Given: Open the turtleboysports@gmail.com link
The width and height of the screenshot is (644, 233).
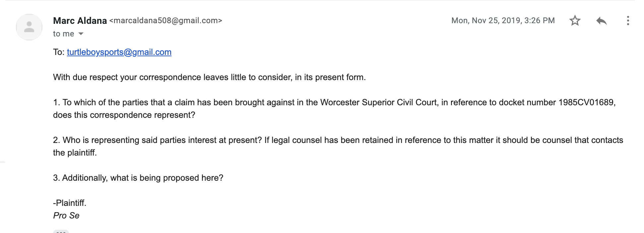Looking at the screenshot, I should click(x=119, y=52).
